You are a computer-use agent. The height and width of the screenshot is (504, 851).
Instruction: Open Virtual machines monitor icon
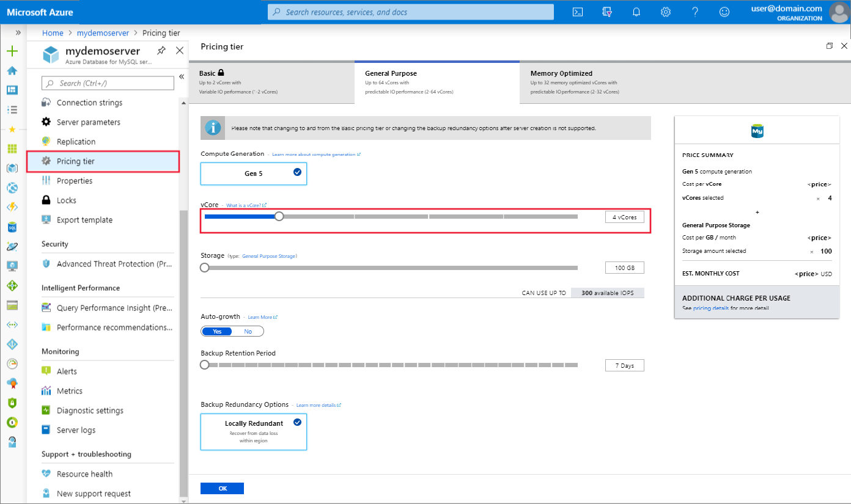12,266
